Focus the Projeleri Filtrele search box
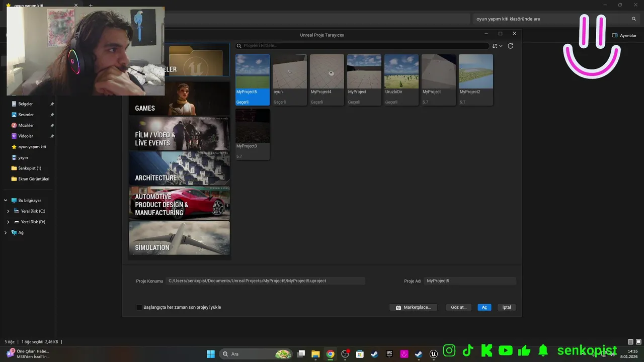644x362 pixels. [362, 46]
